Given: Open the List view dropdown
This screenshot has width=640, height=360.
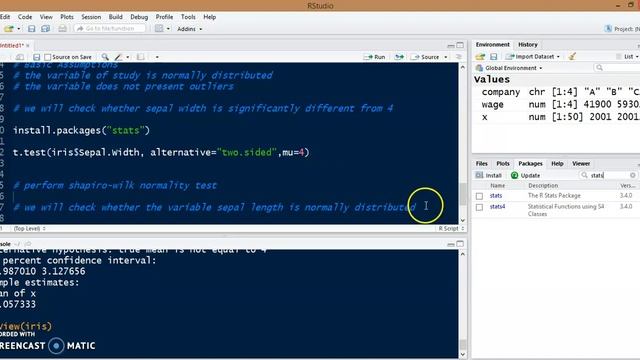Looking at the screenshot, I should click(628, 56).
